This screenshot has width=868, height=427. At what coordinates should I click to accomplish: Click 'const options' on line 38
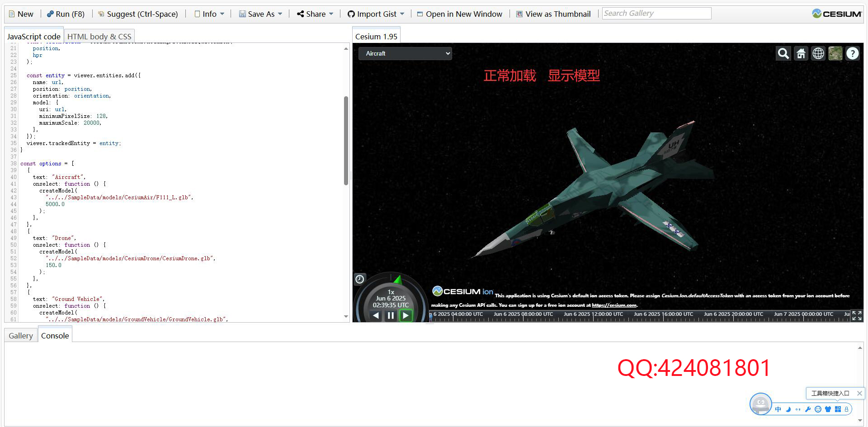41,164
